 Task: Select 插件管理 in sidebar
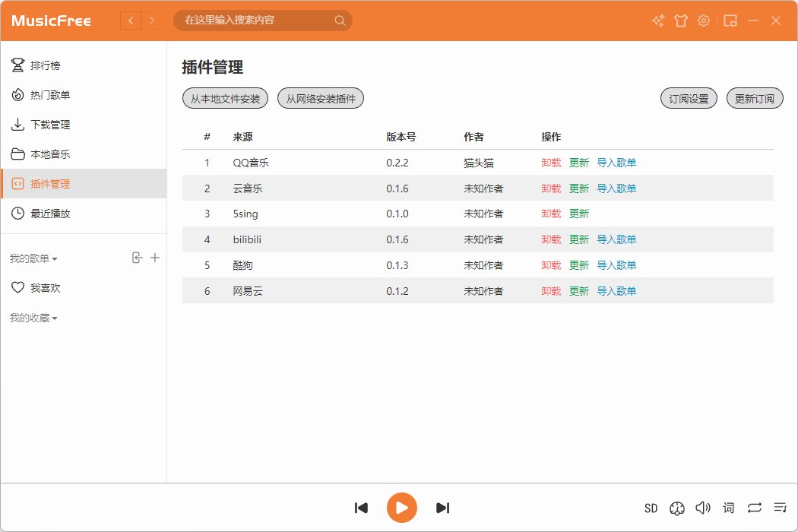click(x=84, y=184)
